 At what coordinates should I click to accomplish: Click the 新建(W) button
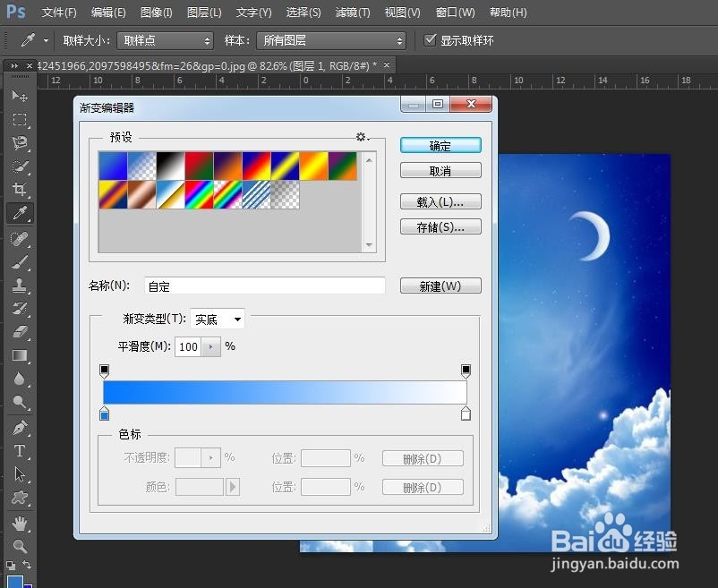coord(440,285)
